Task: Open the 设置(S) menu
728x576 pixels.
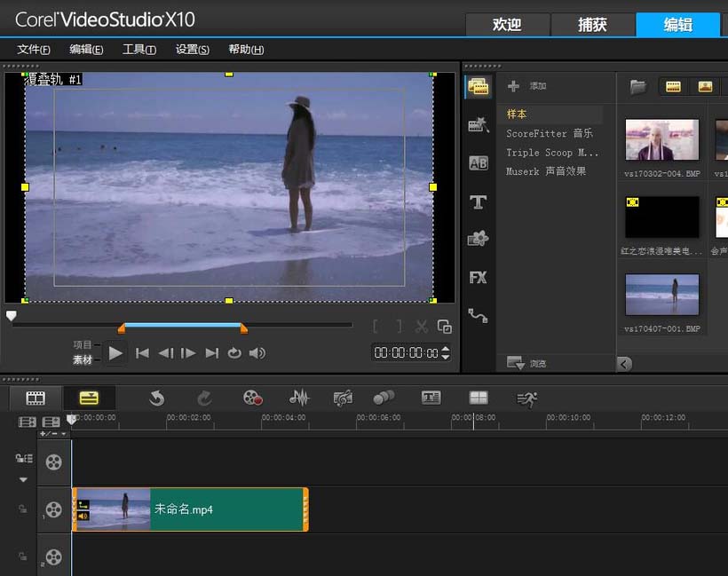Action: coord(192,50)
